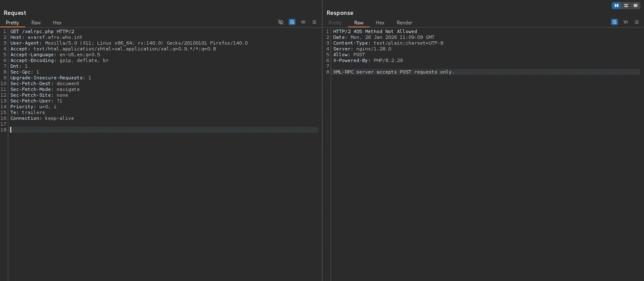Screen dimensions: 644x281
Task: Click the 'Sec-Fetch-User: ?1' line
Action: point(36,101)
